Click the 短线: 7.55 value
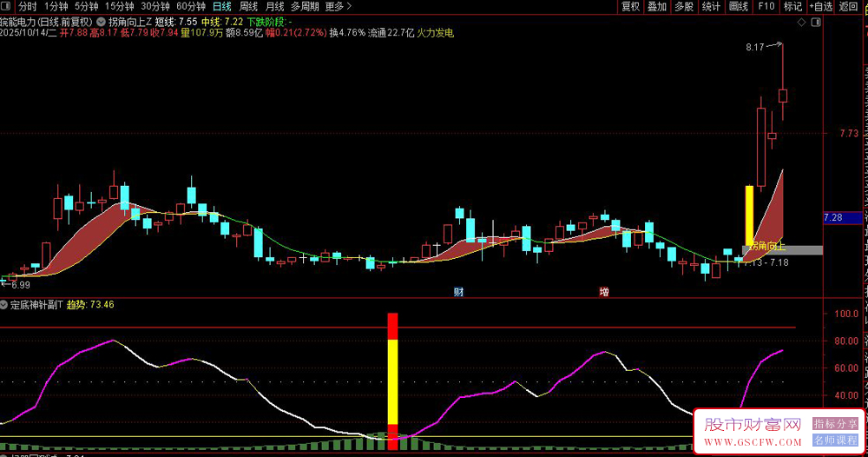 176,23
